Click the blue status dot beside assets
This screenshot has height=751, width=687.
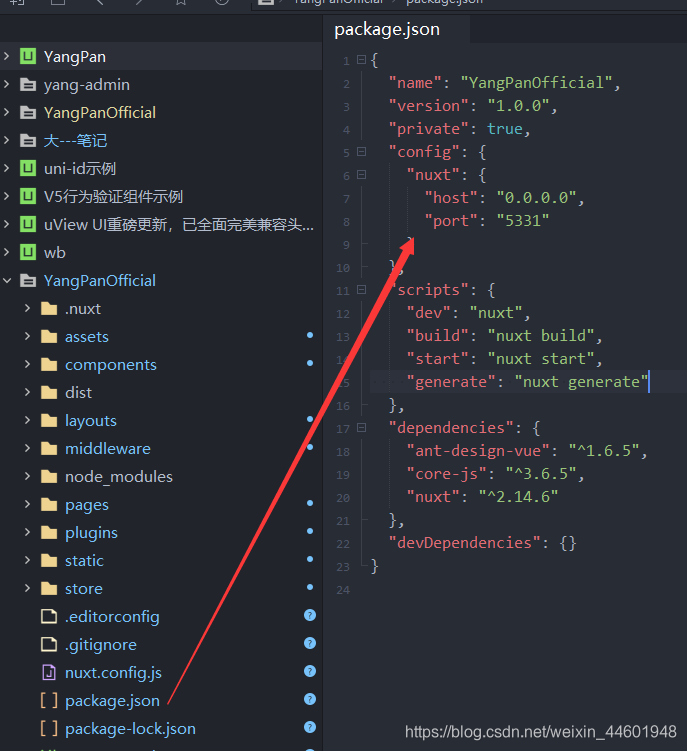(310, 335)
